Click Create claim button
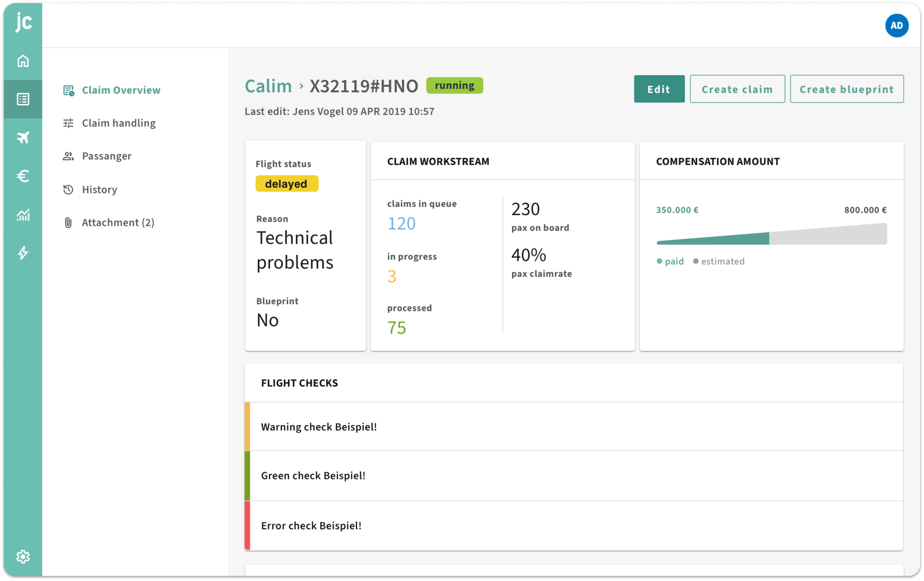 tap(737, 89)
